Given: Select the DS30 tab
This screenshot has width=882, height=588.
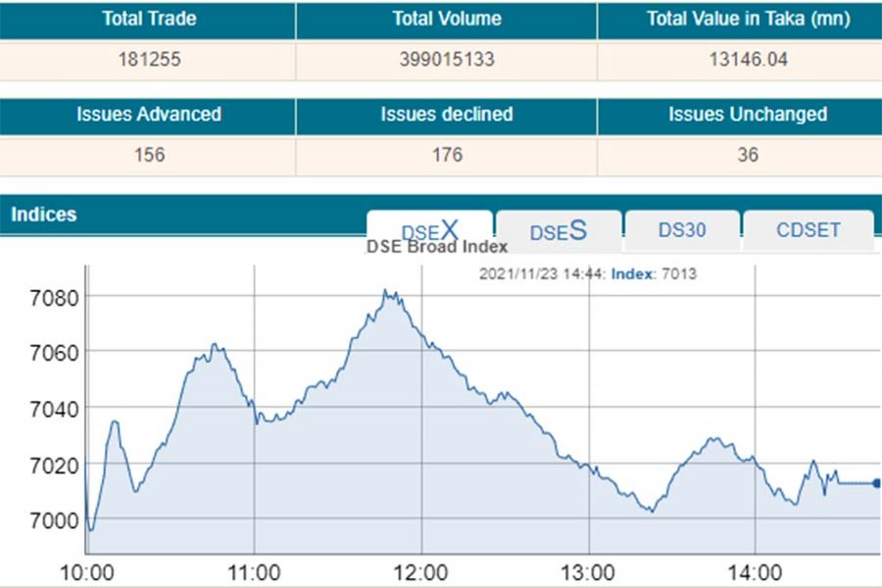Looking at the screenshot, I should [682, 231].
